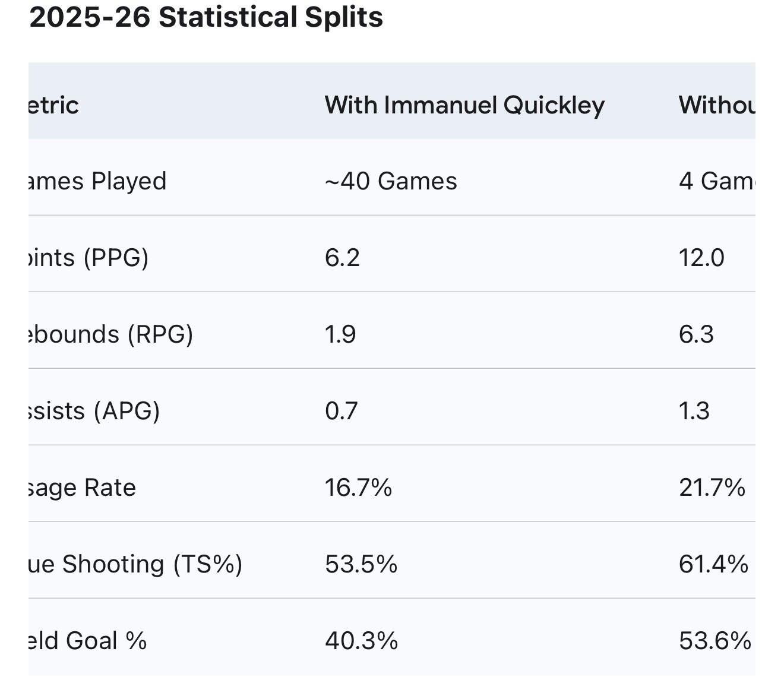Select the True Shooting (TS%) row label
The height and width of the screenshot is (696, 784).
[x=135, y=564]
